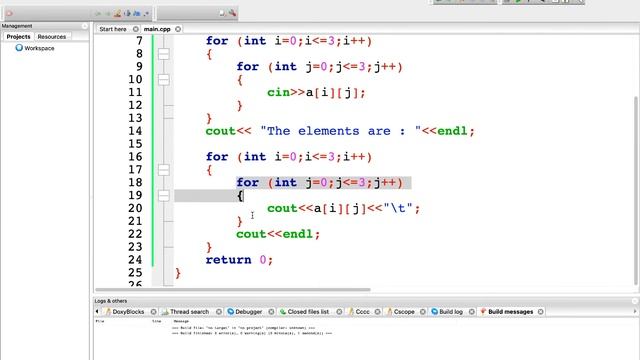Collapse the fold marker at line 17
This screenshot has height=360, width=640.
tap(164, 169)
